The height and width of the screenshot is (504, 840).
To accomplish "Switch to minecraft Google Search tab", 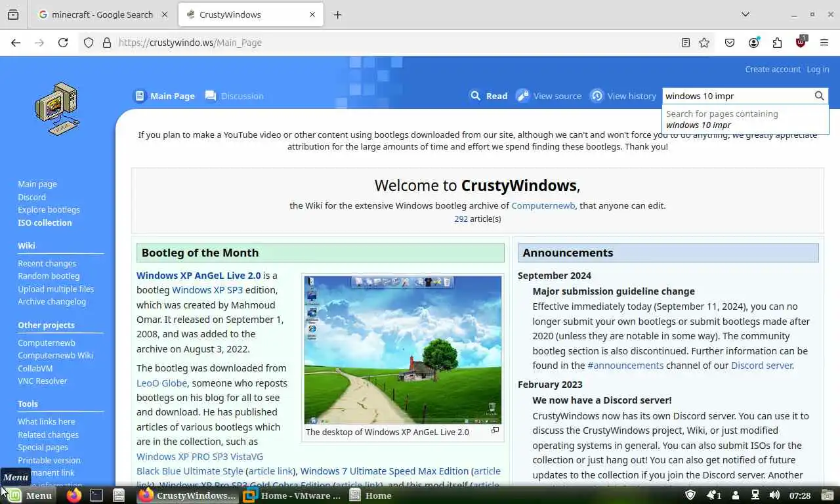I will [x=104, y=14].
